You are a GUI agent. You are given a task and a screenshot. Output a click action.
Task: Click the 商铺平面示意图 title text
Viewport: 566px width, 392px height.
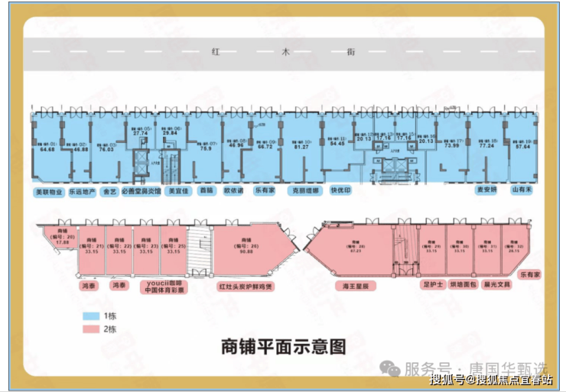284,347
